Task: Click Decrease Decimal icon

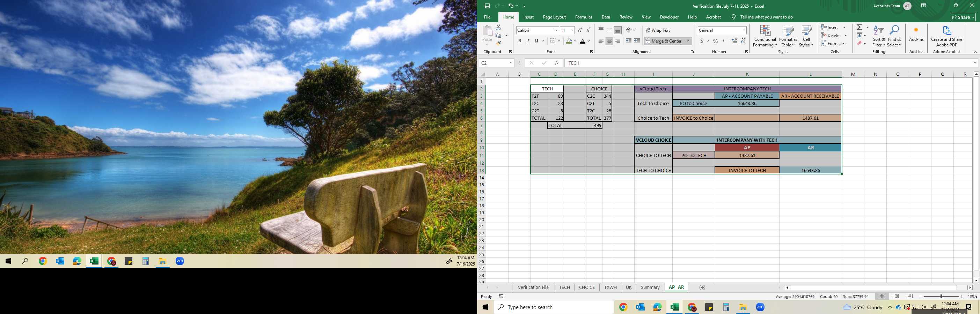Action: (743, 41)
